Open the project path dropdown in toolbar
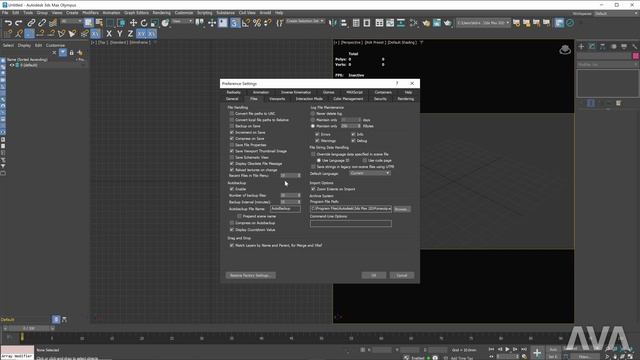This screenshot has height=360, width=640. pos(483,23)
